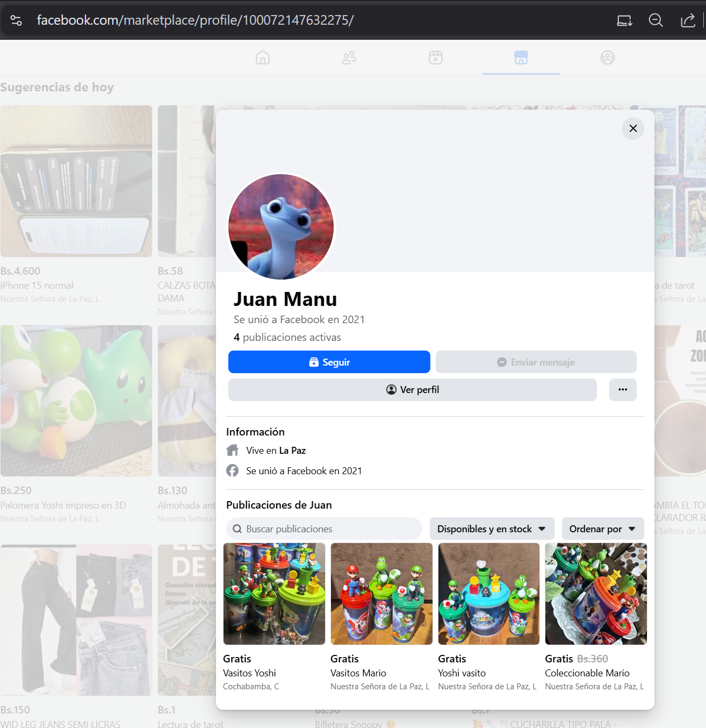
Task: Expand the Ordenar por dropdown
Action: tap(603, 529)
